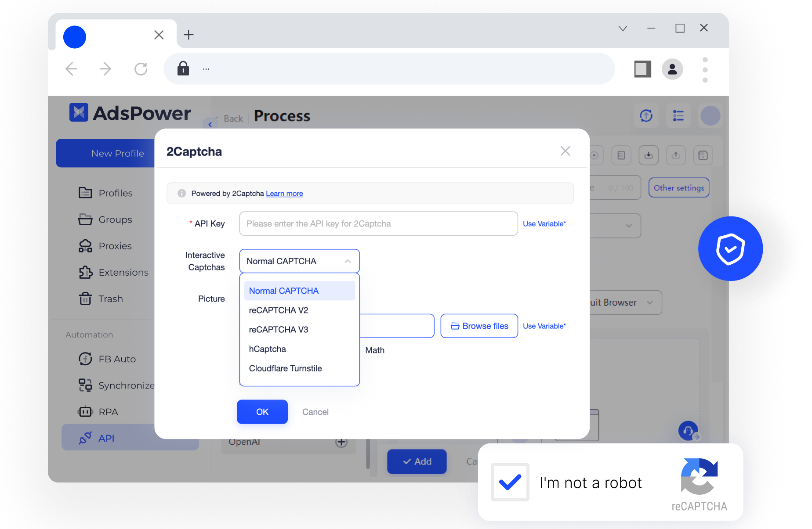Click Use Variable beside Browse files

[544, 326]
